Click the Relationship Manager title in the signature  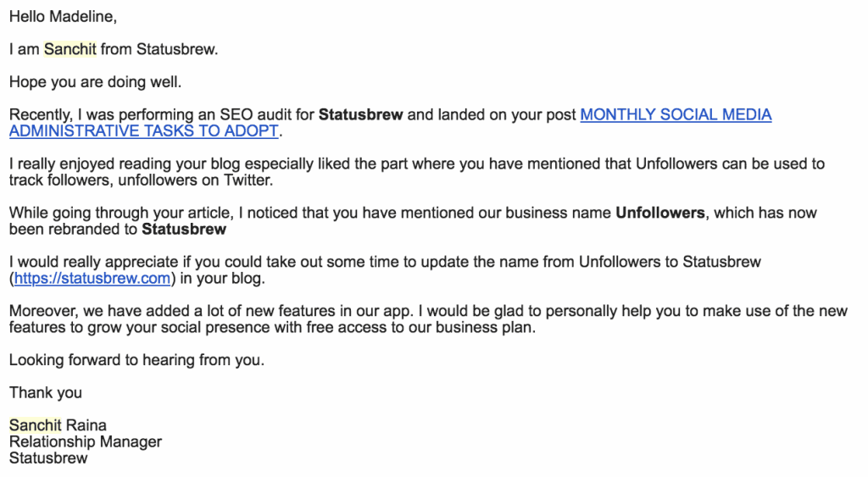point(86,441)
